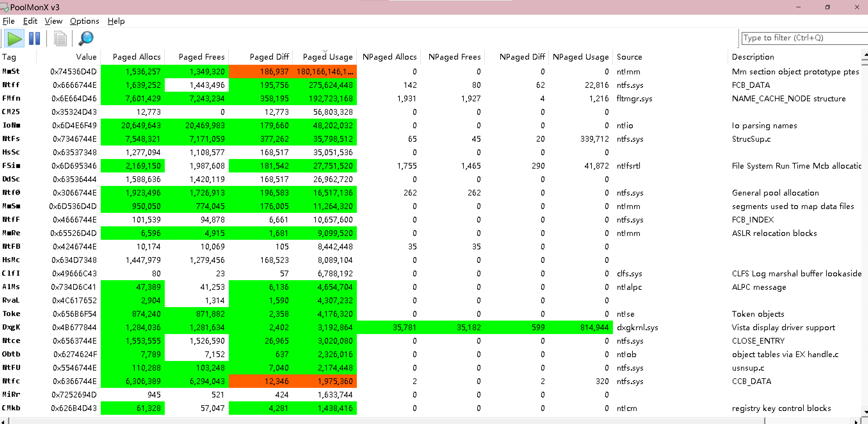The width and height of the screenshot is (868, 424).
Task: Click the filter text box
Action: (x=802, y=38)
